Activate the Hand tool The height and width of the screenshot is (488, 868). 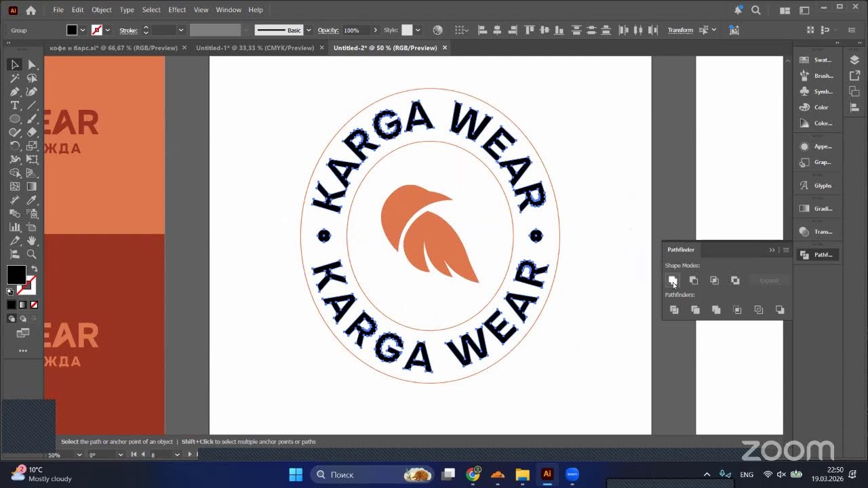click(32, 241)
